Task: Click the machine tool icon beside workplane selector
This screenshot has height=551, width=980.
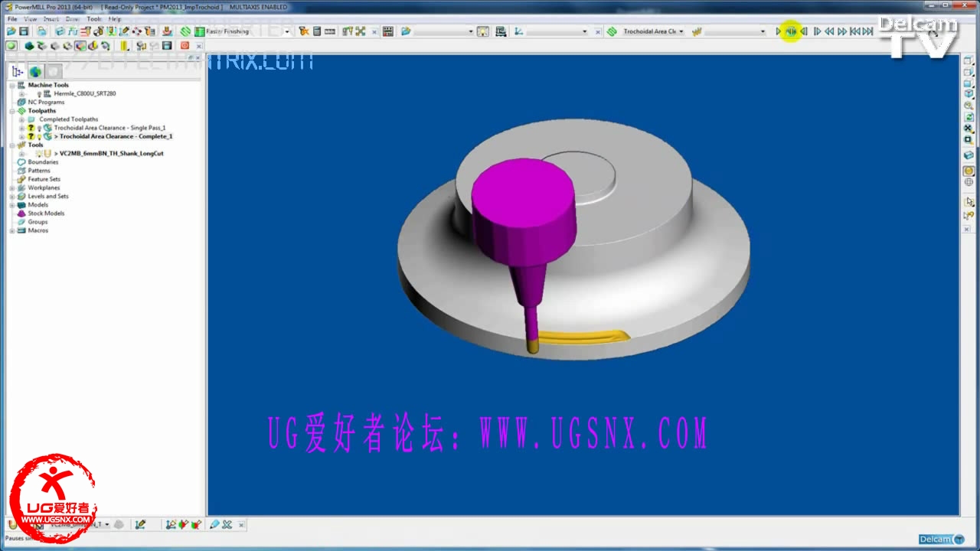Action: pyautogui.click(x=501, y=31)
